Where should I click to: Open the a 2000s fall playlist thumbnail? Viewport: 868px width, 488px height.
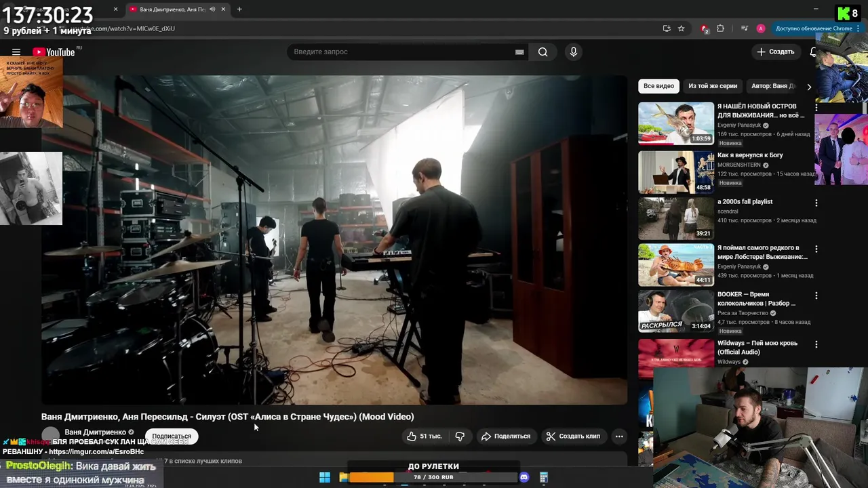tap(676, 218)
